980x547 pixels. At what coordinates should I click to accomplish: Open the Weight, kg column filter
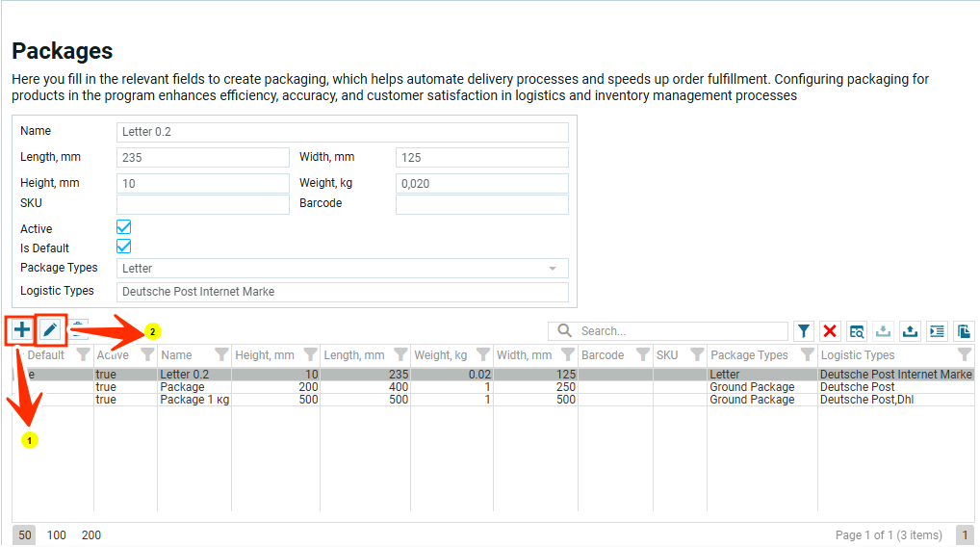click(483, 355)
